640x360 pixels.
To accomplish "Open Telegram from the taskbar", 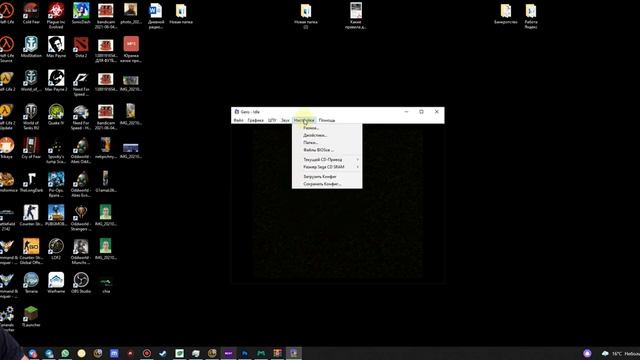I will point(49,353).
